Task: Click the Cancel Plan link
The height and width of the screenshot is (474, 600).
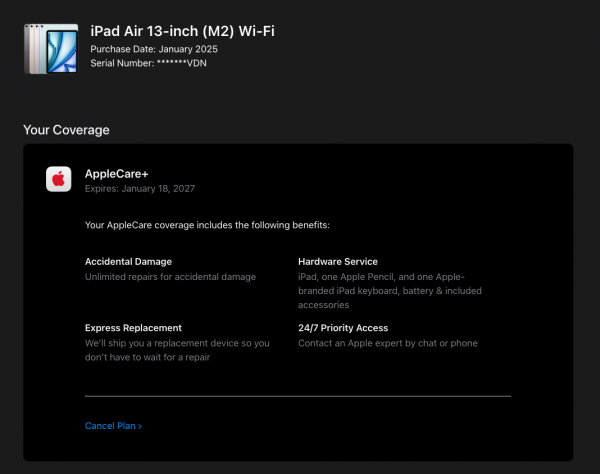Action: tap(113, 426)
